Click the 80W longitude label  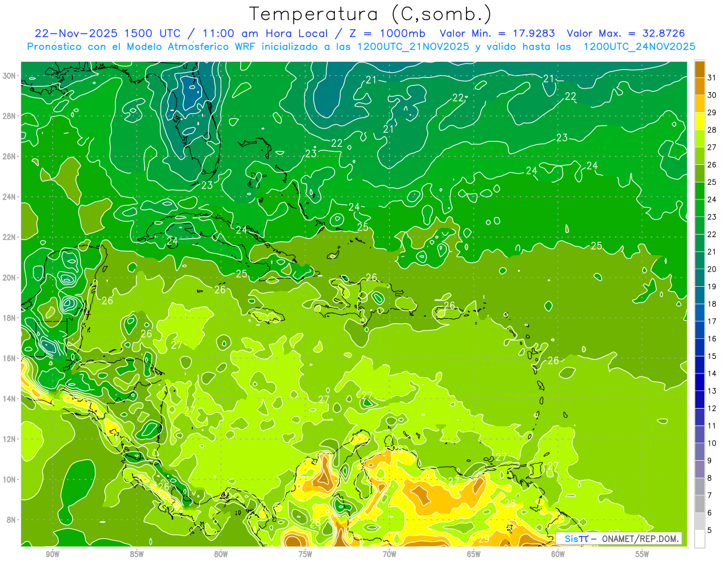click(221, 554)
